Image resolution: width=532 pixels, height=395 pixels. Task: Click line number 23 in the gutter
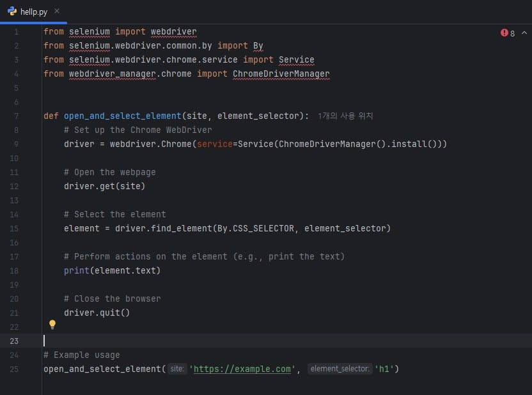[14, 341]
